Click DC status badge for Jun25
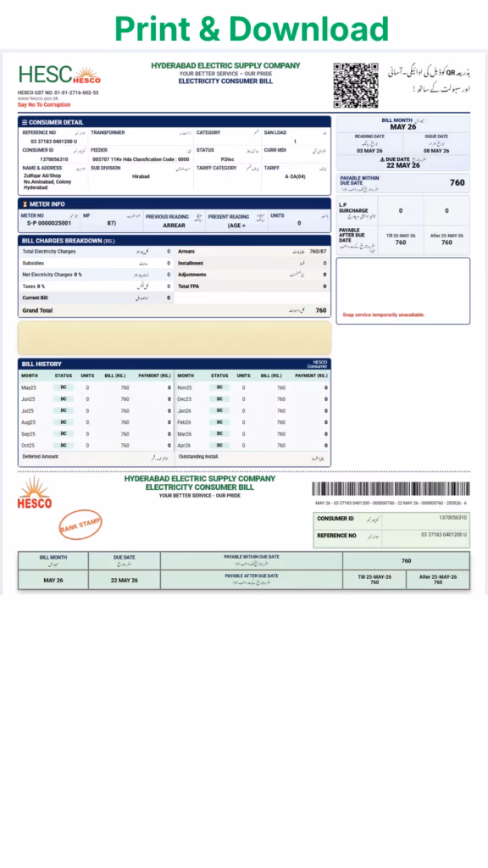 click(x=63, y=399)
